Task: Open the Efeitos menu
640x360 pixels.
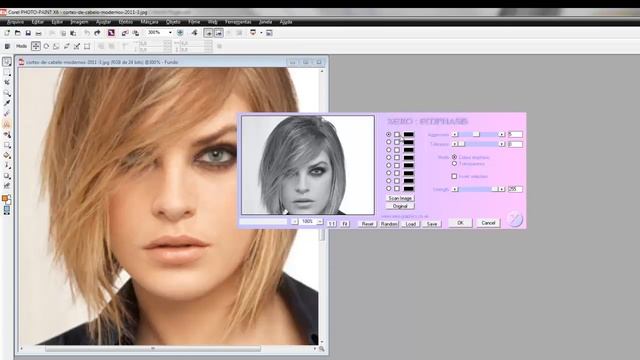Action: coord(126,22)
